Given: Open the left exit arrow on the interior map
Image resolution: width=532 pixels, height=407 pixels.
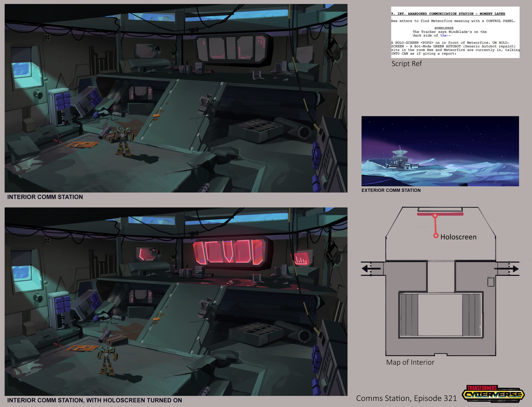Looking at the screenshot, I should click(x=371, y=268).
